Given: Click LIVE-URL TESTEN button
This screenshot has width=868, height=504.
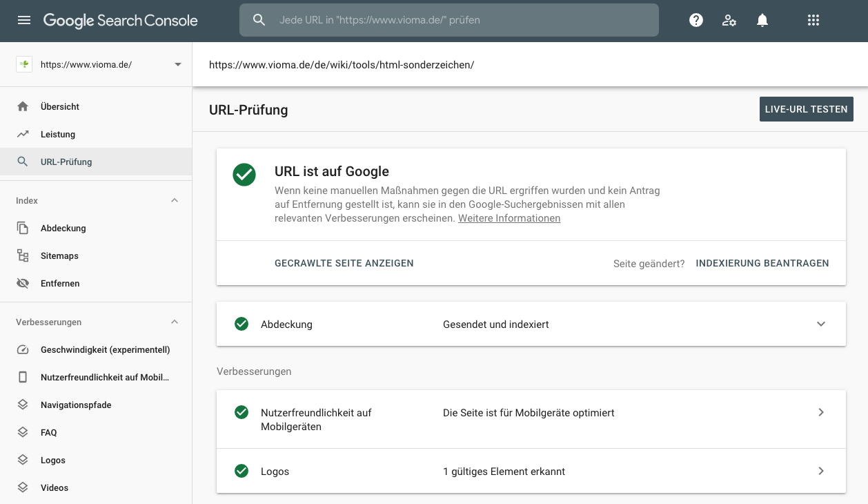Looking at the screenshot, I should coord(806,109).
